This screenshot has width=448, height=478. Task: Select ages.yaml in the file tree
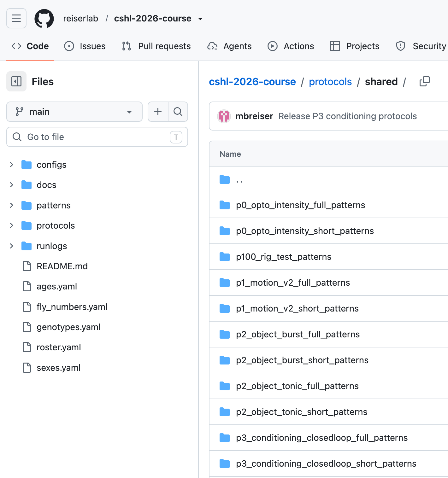[57, 286]
